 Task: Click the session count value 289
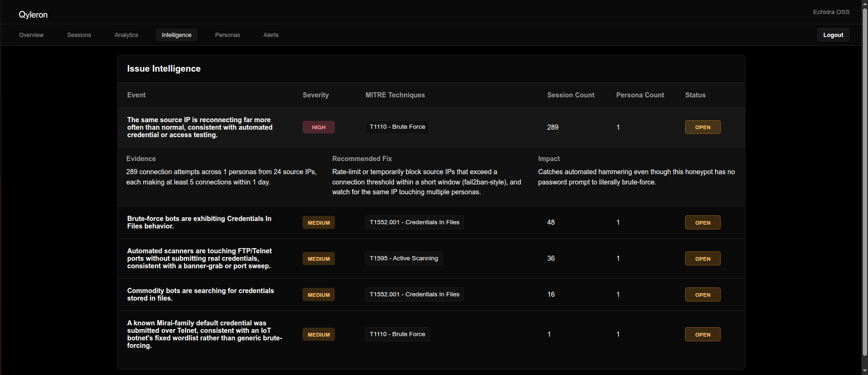point(553,127)
